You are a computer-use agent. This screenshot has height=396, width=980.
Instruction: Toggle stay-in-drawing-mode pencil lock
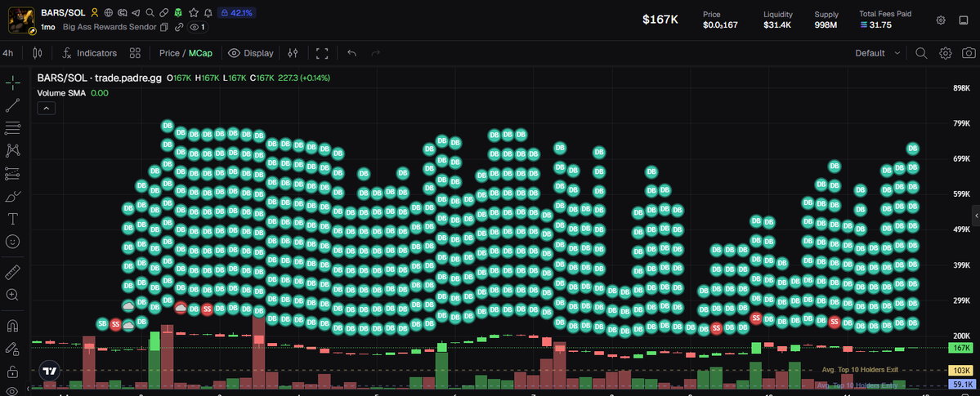pos(12,349)
